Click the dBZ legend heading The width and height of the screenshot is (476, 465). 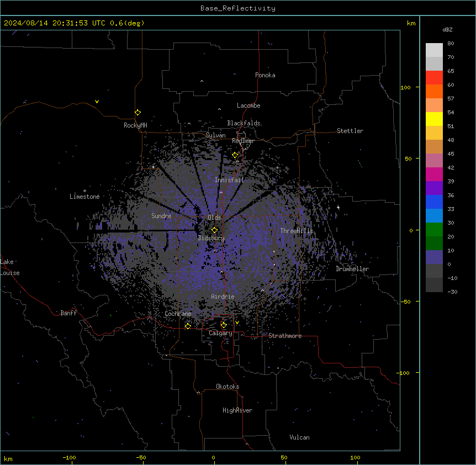pos(447,30)
